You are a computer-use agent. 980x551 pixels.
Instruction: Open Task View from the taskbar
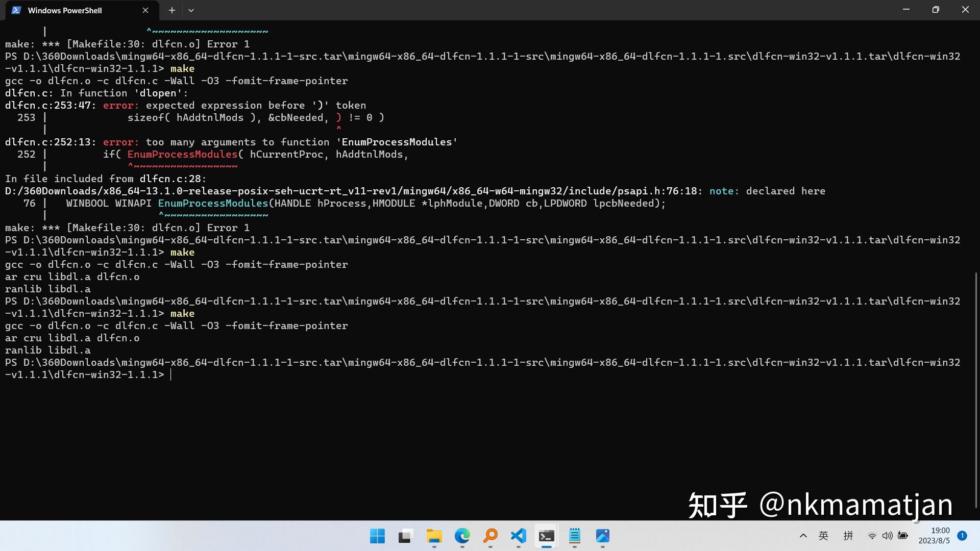404,537
